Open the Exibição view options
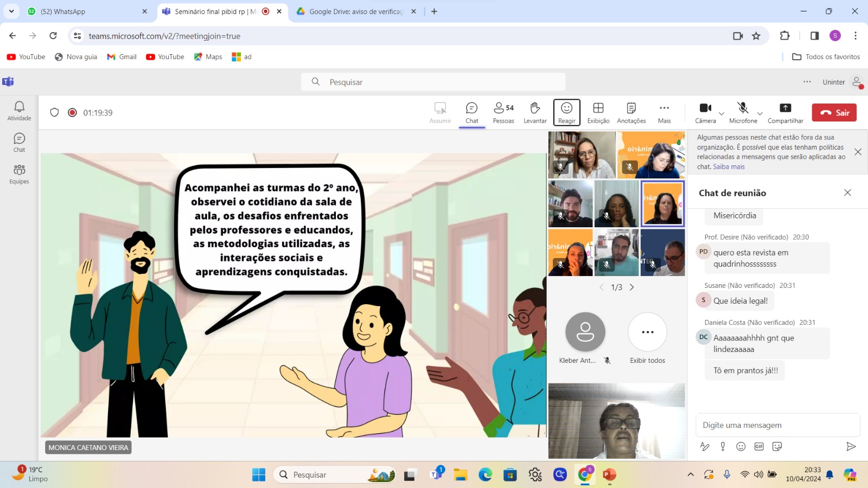 tap(598, 112)
